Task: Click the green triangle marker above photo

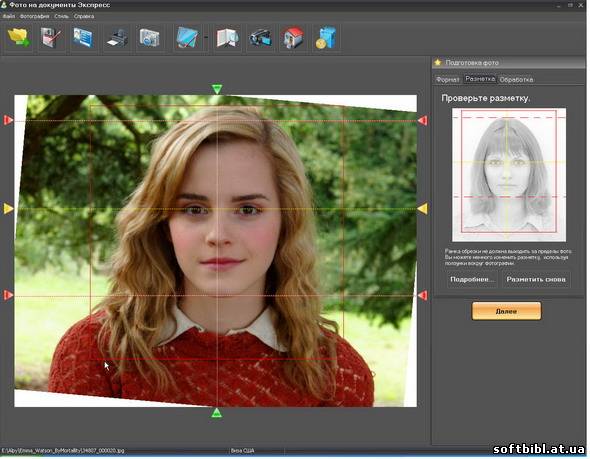Action: click(x=217, y=89)
